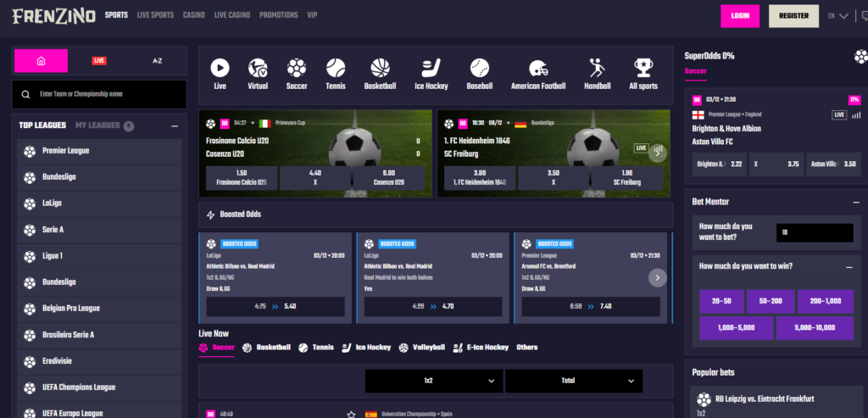This screenshot has width=868, height=418.
Task: Select Tennis tab under Live Now
Action: pos(316,348)
